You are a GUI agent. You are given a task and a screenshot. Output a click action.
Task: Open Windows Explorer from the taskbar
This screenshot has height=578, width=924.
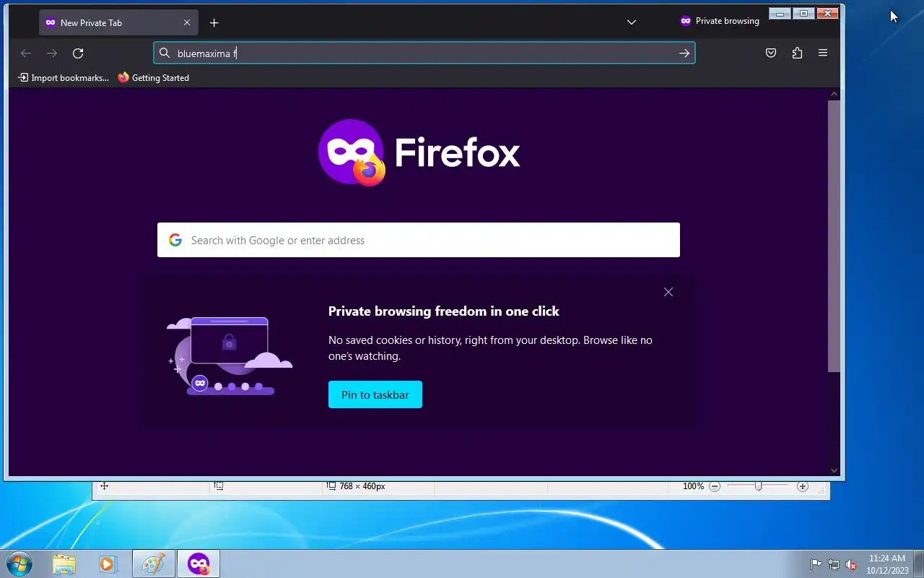pos(64,564)
